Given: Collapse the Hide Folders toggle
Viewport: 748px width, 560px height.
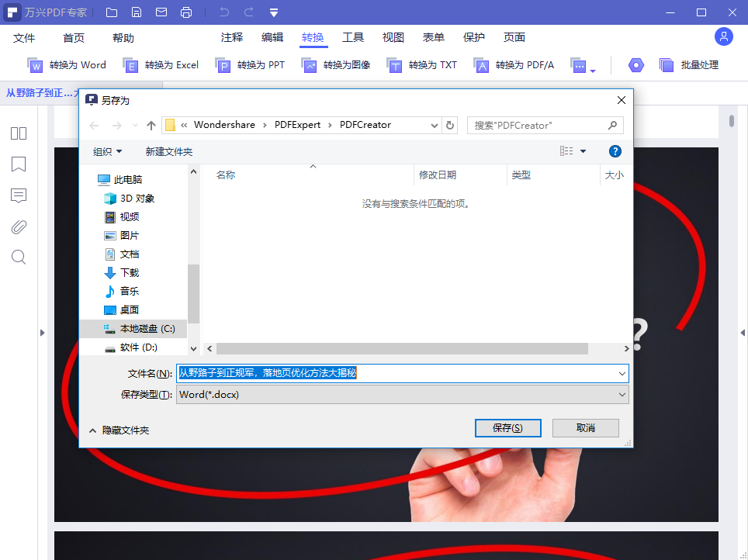Looking at the screenshot, I should pos(119,430).
